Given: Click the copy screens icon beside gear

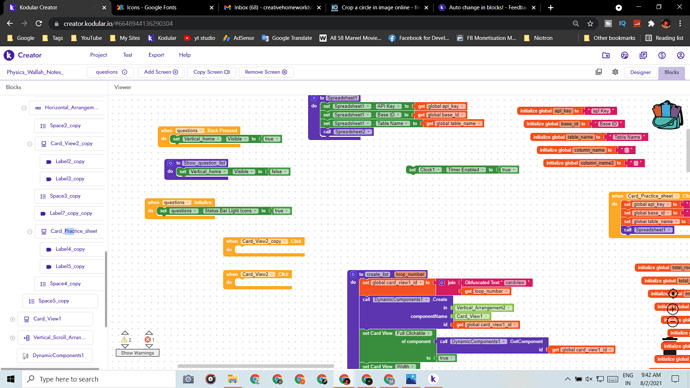Looking at the screenshot, I should [x=598, y=72].
